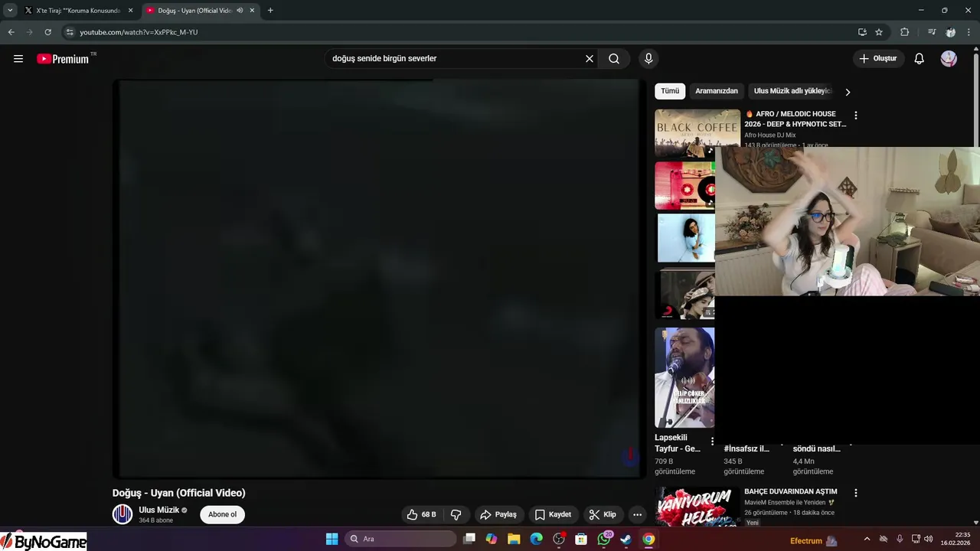
Task: Go to YouTube Premium home logo
Action: click(x=63, y=59)
